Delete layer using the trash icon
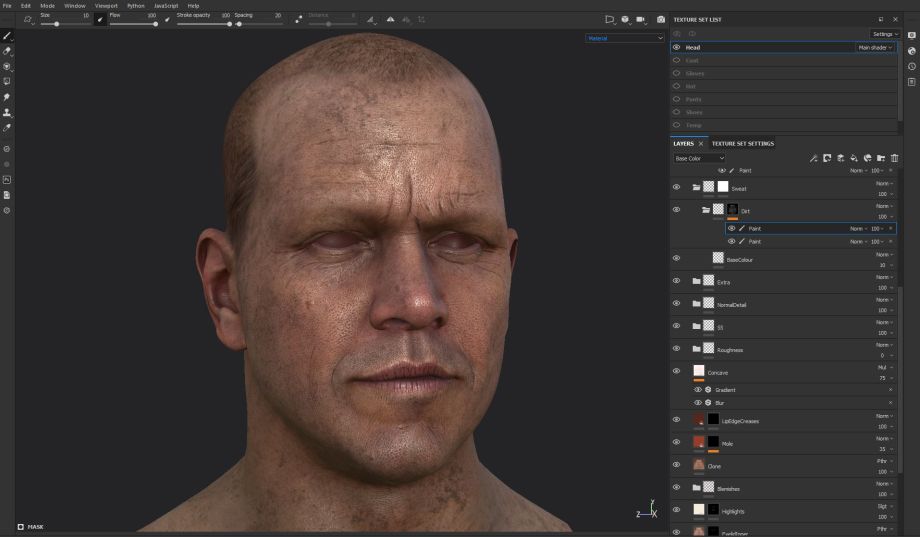Image resolution: width=920 pixels, height=537 pixels. [894, 158]
